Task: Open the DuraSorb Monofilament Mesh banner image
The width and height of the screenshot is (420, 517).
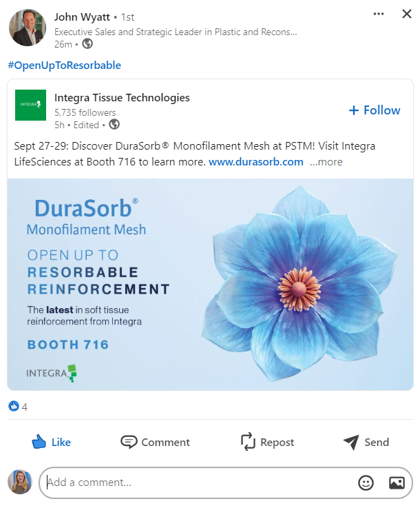Action: 210,284
